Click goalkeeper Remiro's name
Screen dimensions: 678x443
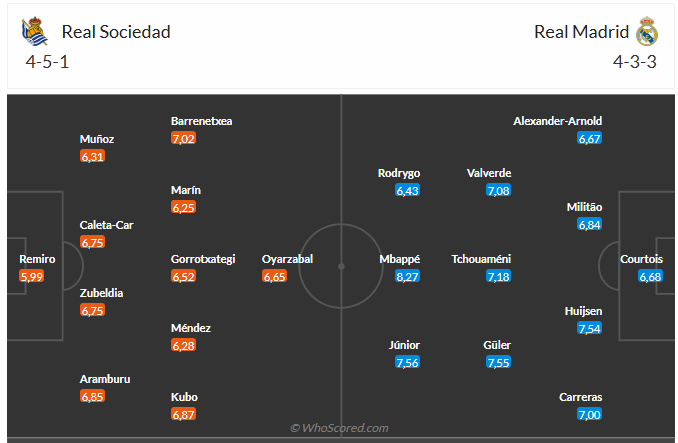click(x=37, y=259)
